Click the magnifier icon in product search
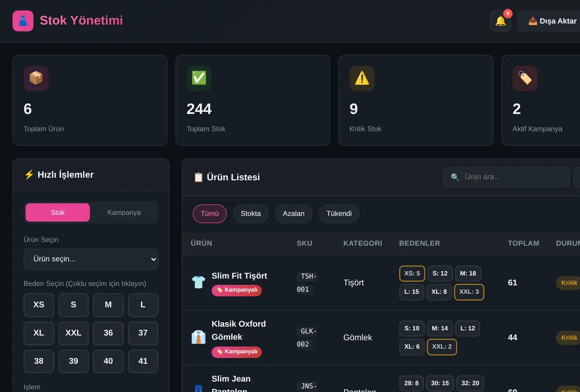Viewport: 580px width, 392px height. tap(455, 177)
